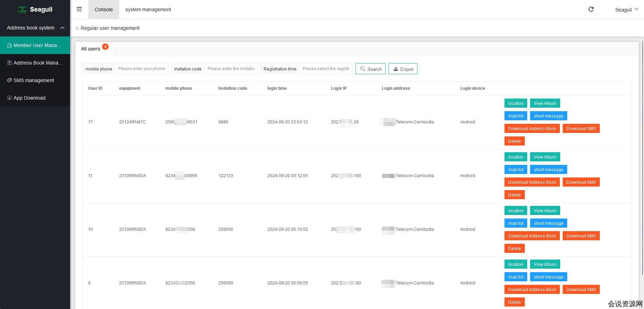Click the User ID column header
Screen dimensions: 644x309
[95, 88]
